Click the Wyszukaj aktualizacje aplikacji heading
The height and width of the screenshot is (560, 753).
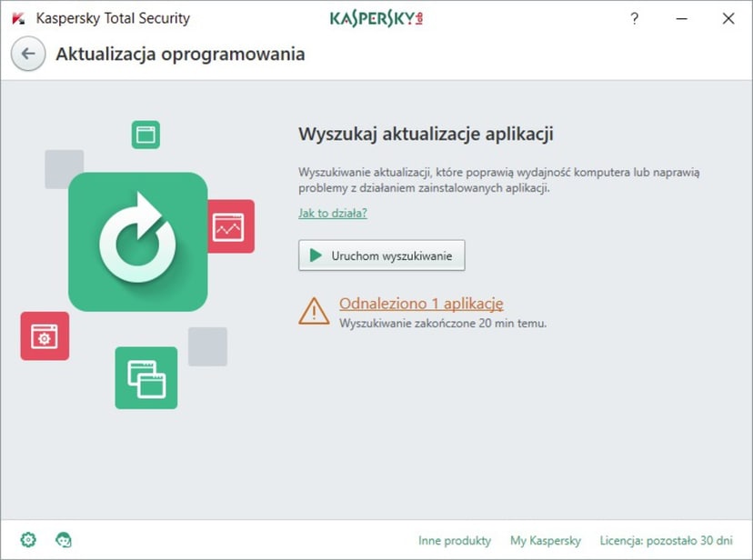[426, 134]
